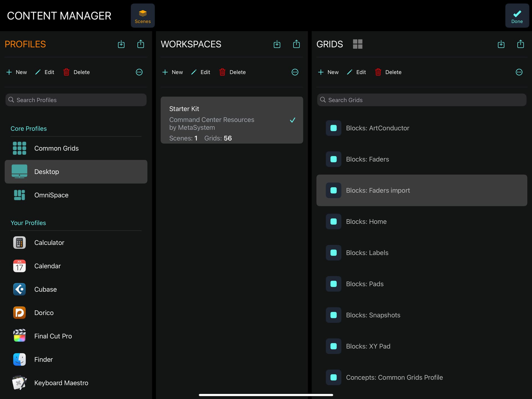Select the Blocks: Snapshots grid

(x=373, y=315)
